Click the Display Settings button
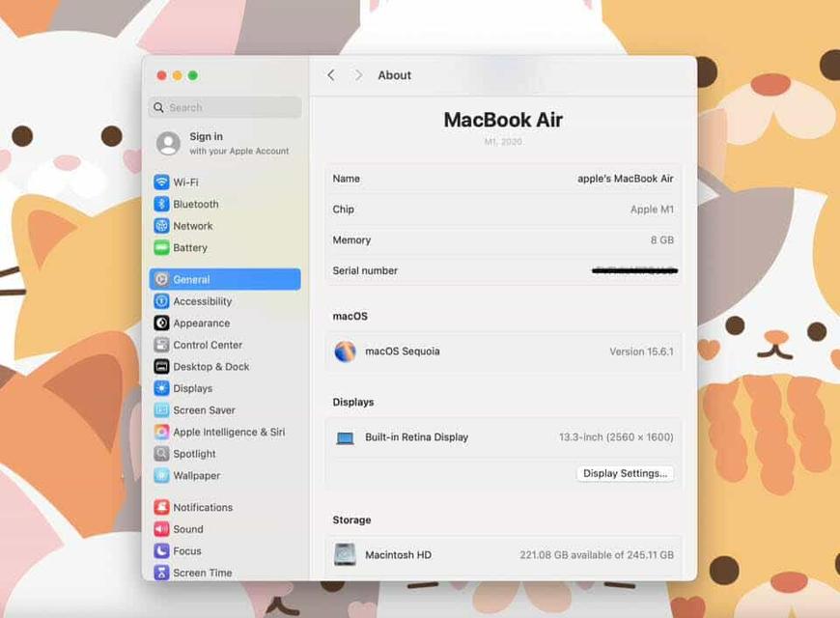The height and width of the screenshot is (618, 840). 625,473
